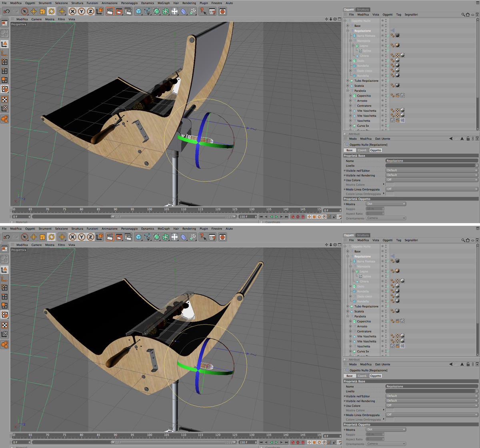The width and height of the screenshot is (480, 448).
Task: Click the Render View clapperboard icon in the lower window
Action: pos(110,237)
